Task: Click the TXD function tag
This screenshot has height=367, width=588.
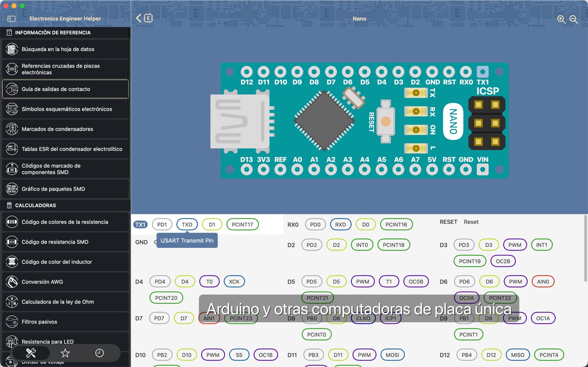Action: tap(187, 224)
